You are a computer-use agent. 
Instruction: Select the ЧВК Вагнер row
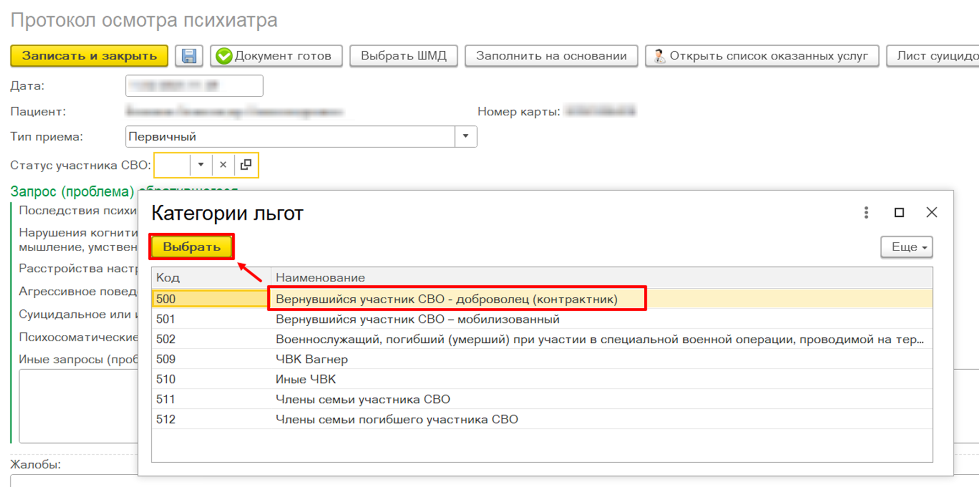pos(312,359)
